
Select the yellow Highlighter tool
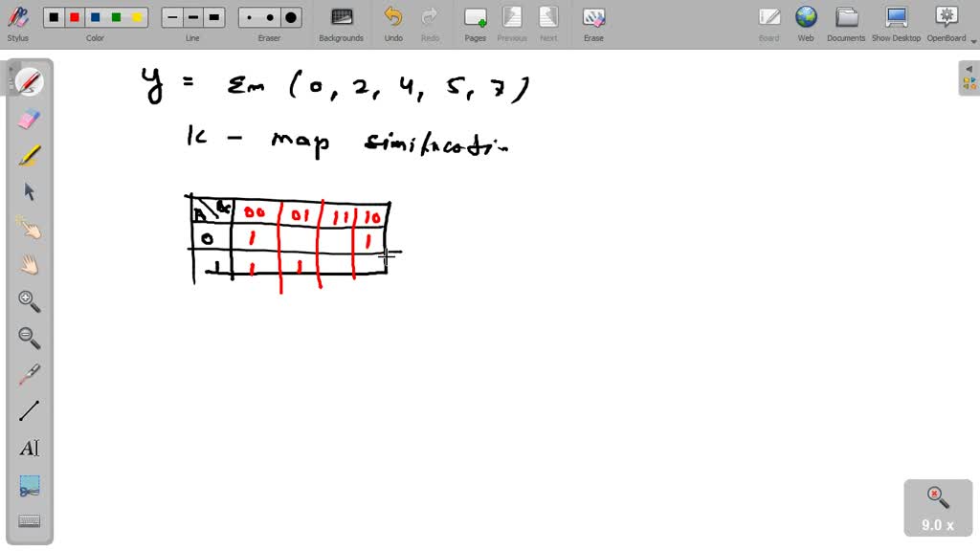(x=29, y=155)
